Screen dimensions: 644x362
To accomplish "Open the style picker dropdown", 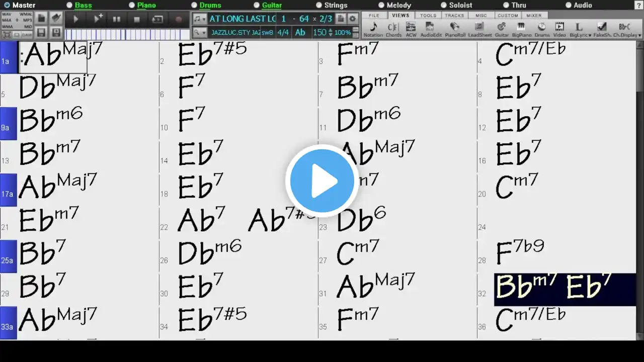I will coord(200,32).
